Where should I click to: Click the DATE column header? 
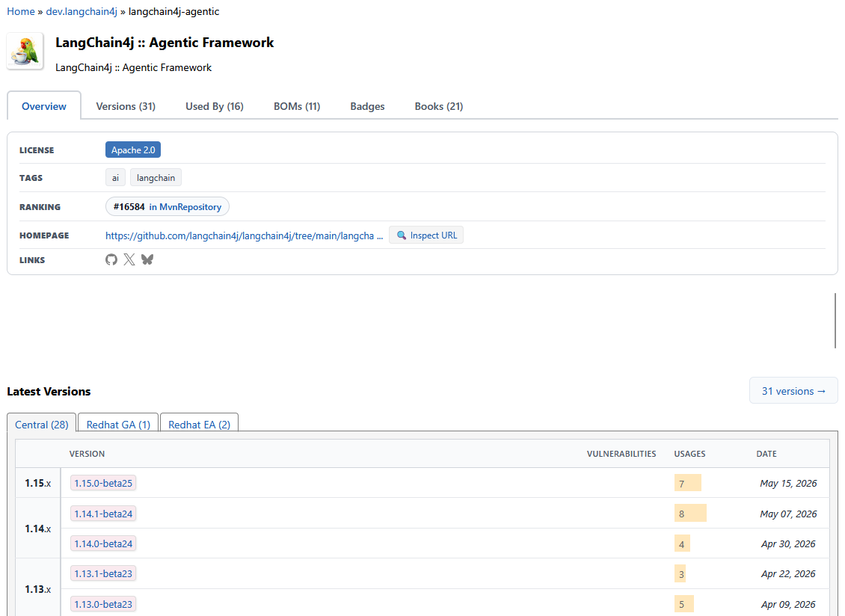coord(766,454)
